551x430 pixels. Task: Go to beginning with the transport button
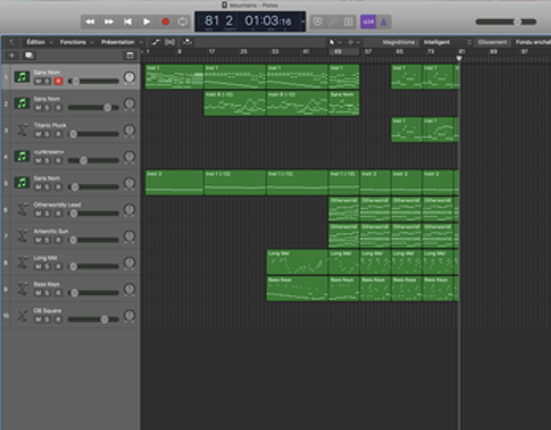click(128, 22)
